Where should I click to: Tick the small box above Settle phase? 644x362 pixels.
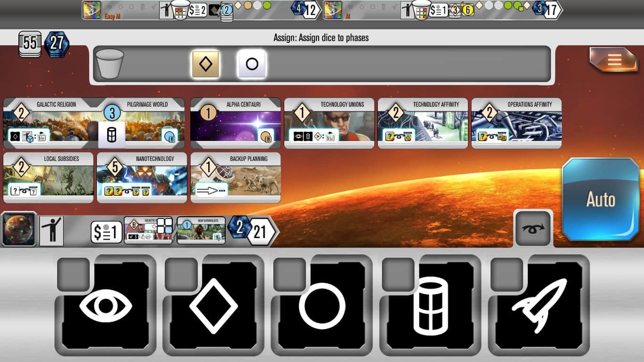289,274
